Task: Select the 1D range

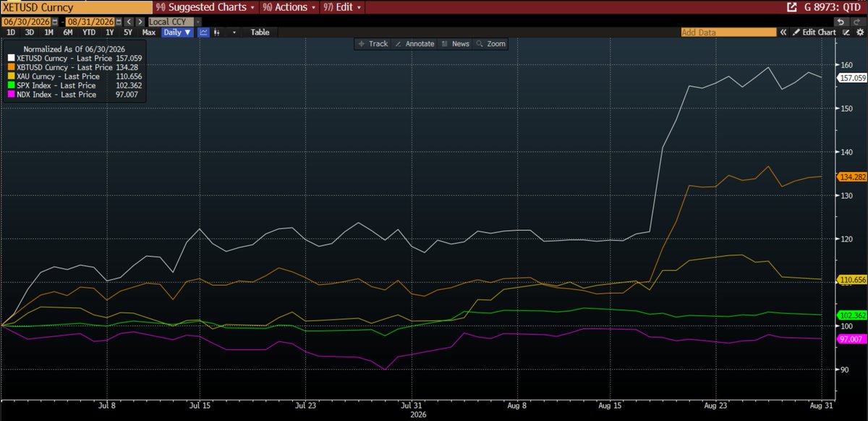Action: 11,33
